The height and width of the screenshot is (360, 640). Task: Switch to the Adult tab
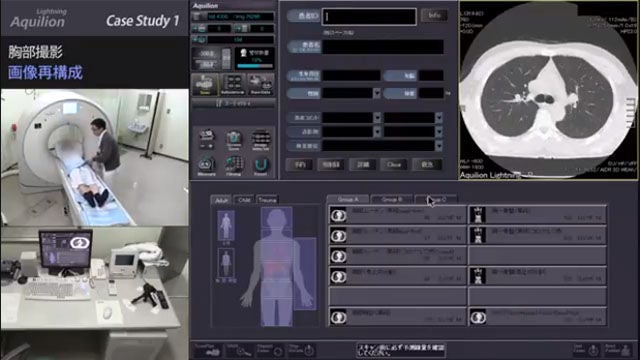coord(221,200)
